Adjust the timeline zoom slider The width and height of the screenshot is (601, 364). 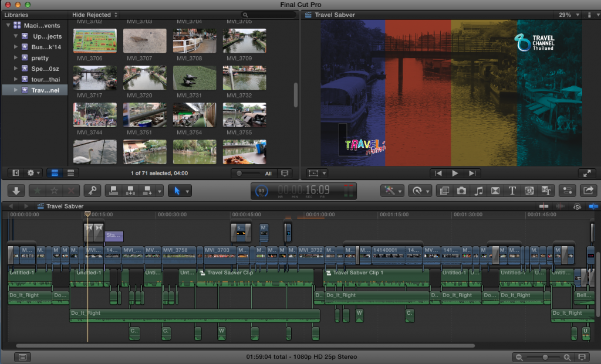(x=545, y=357)
